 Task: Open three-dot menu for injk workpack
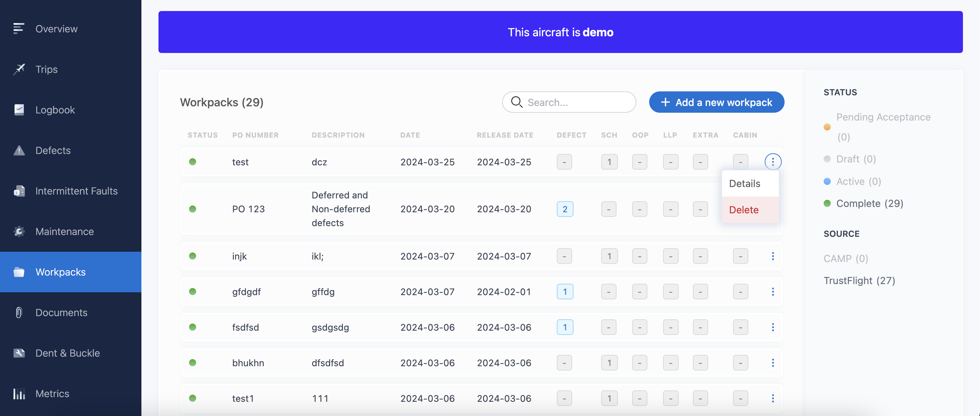pyautogui.click(x=772, y=256)
